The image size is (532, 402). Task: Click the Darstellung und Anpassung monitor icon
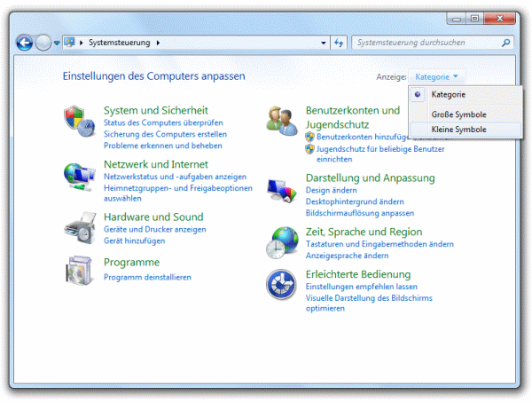pyautogui.click(x=282, y=190)
